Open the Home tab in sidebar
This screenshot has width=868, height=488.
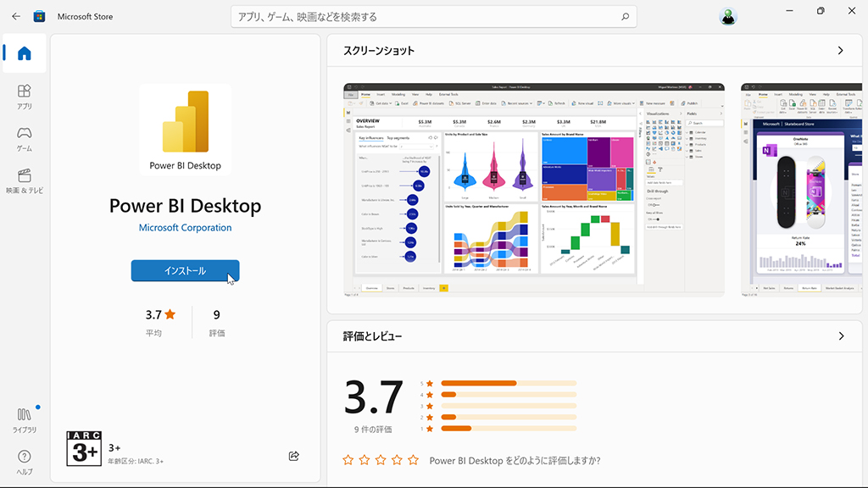pyautogui.click(x=25, y=53)
